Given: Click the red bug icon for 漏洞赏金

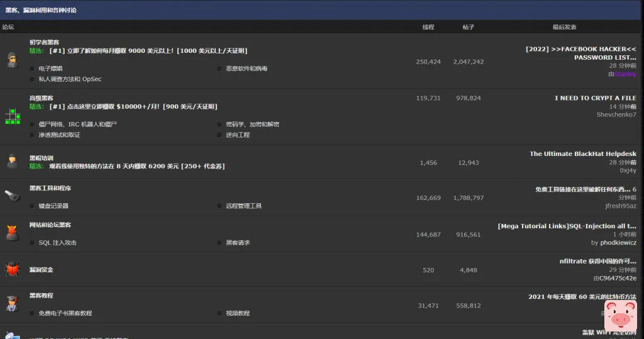Looking at the screenshot, I should [x=13, y=269].
